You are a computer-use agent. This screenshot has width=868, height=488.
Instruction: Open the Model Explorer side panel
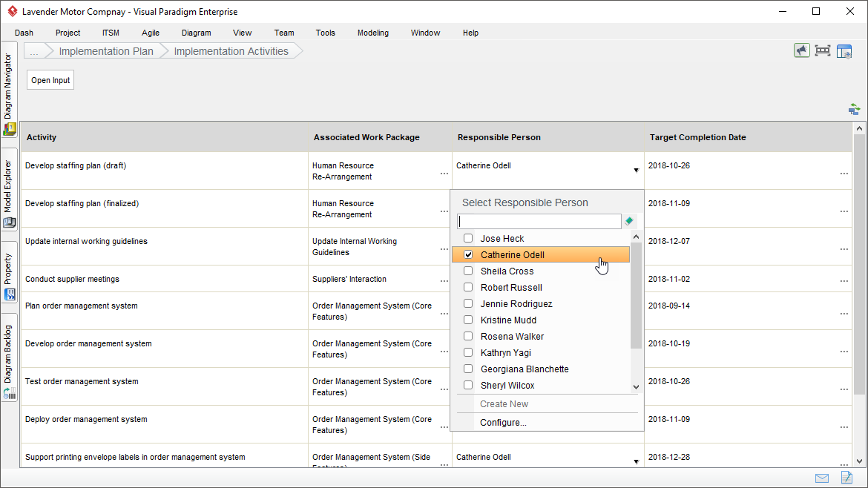click(x=8, y=190)
